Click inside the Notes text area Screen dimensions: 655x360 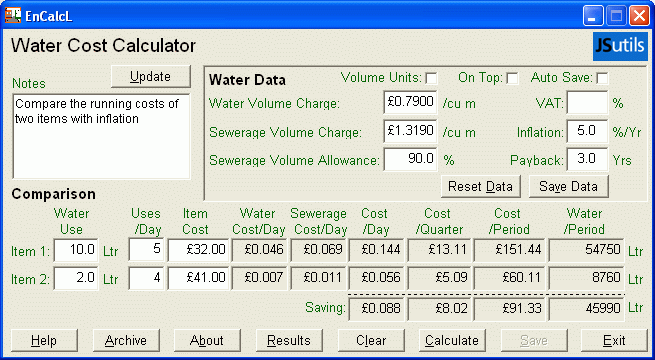click(102, 136)
